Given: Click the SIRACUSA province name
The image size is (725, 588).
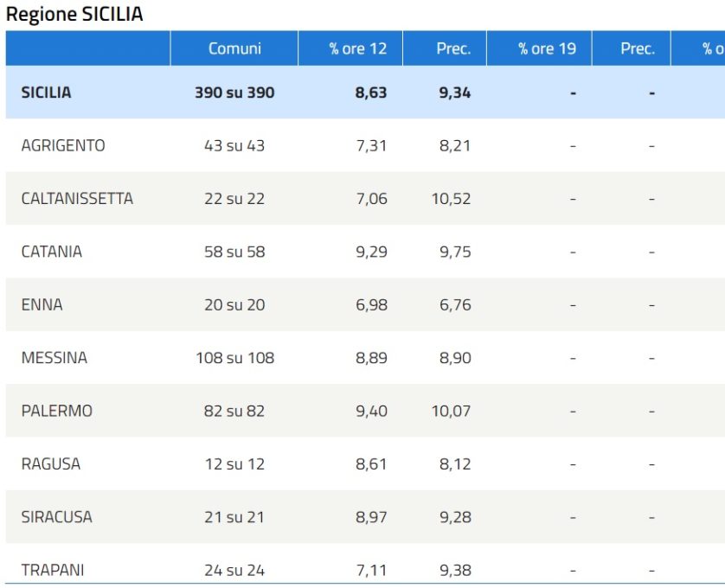Looking at the screenshot, I should click(x=56, y=517).
